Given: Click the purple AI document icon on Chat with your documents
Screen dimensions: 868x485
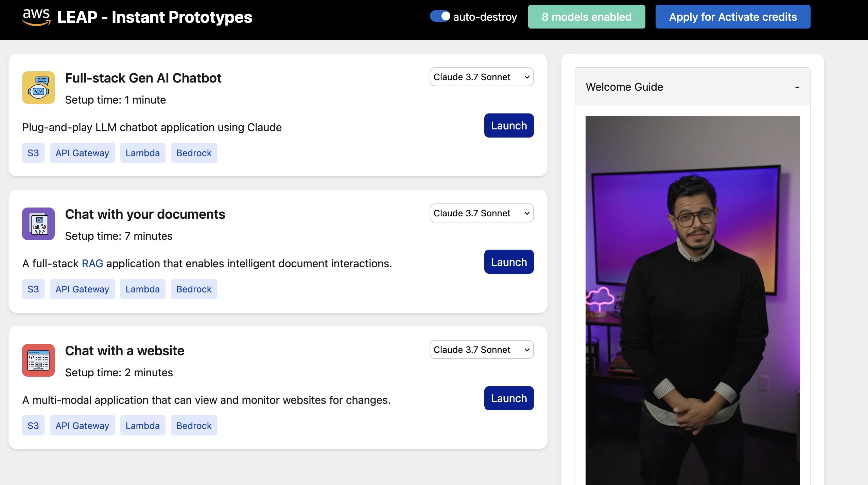Looking at the screenshot, I should click(x=38, y=224).
